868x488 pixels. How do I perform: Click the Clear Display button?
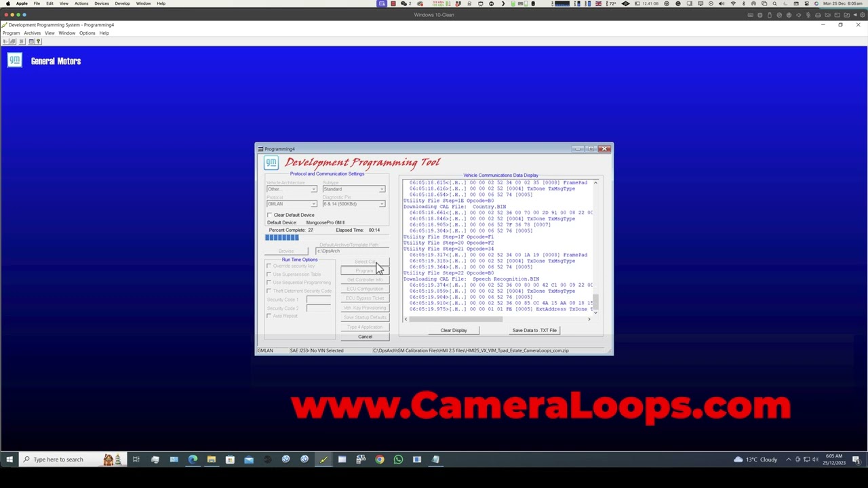click(454, 331)
